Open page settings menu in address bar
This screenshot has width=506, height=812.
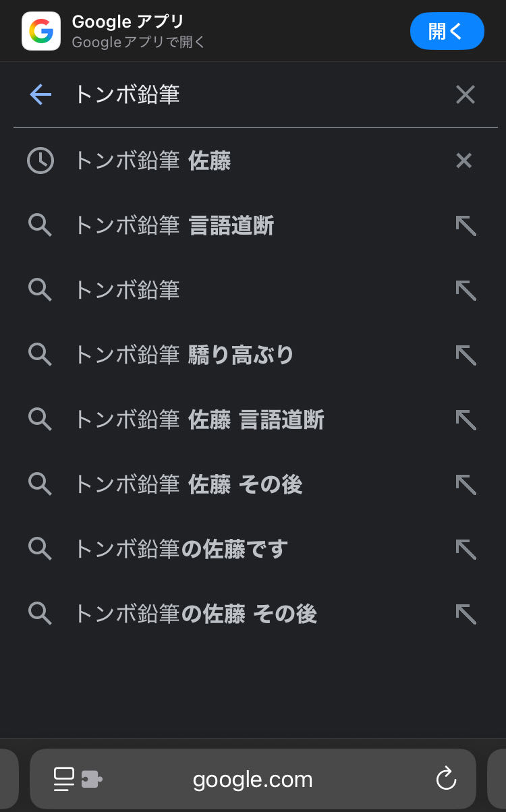coord(77,780)
